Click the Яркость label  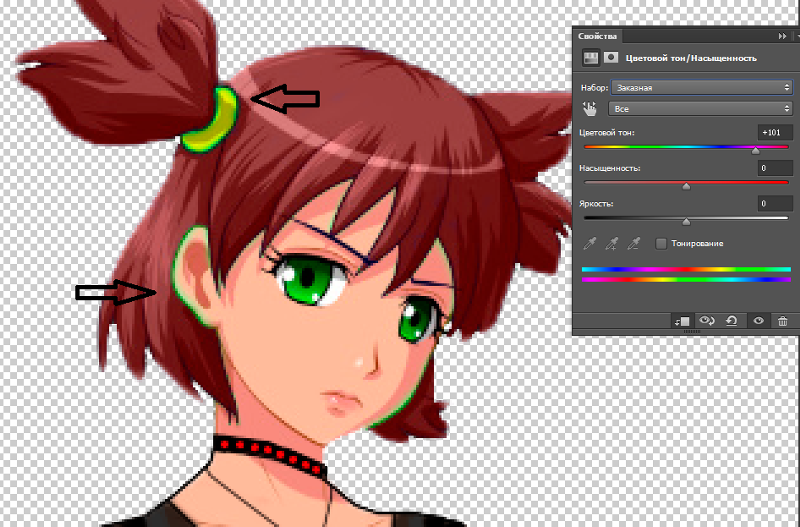coord(596,204)
